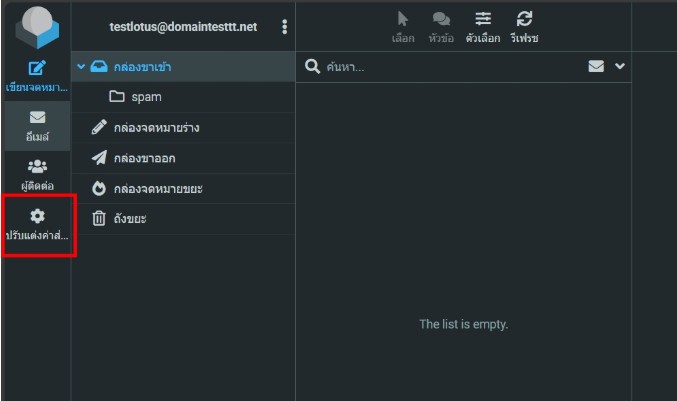Click the envelope filter icon in search bar

click(x=597, y=67)
